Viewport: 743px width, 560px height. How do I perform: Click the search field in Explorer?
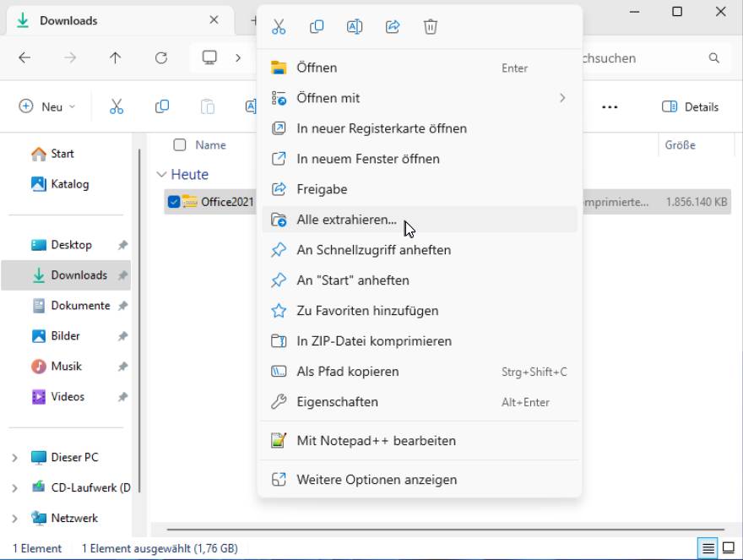tap(656, 58)
